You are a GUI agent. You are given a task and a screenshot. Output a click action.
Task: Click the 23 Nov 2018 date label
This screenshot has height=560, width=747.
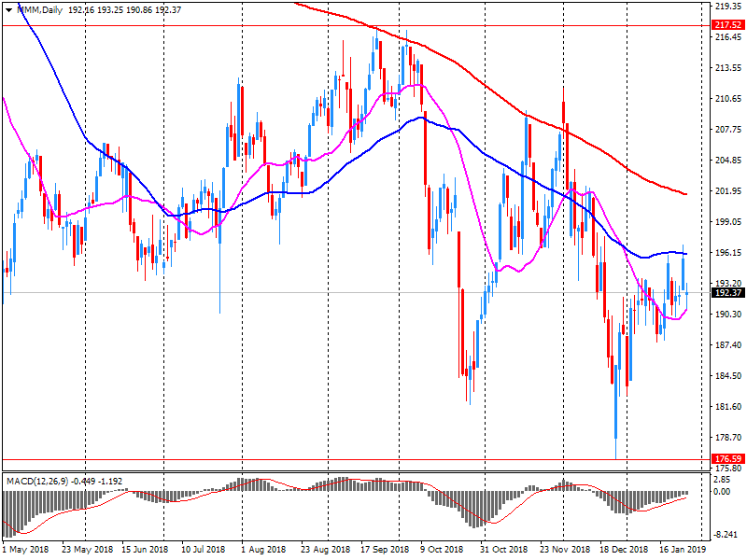coord(565,549)
